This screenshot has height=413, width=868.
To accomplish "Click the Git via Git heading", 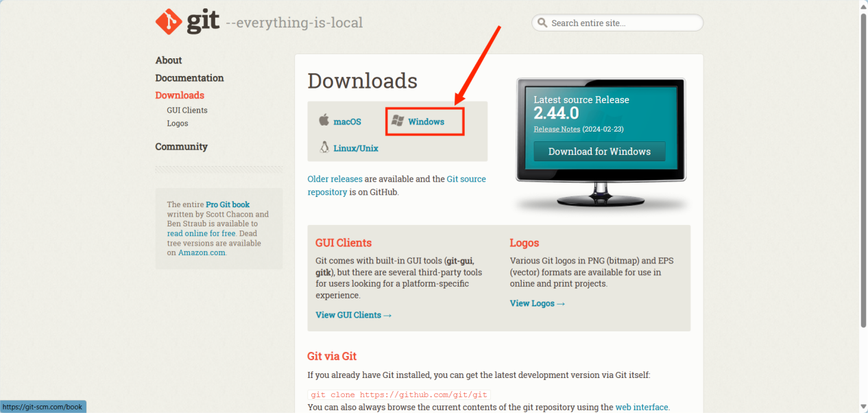I will tap(332, 356).
